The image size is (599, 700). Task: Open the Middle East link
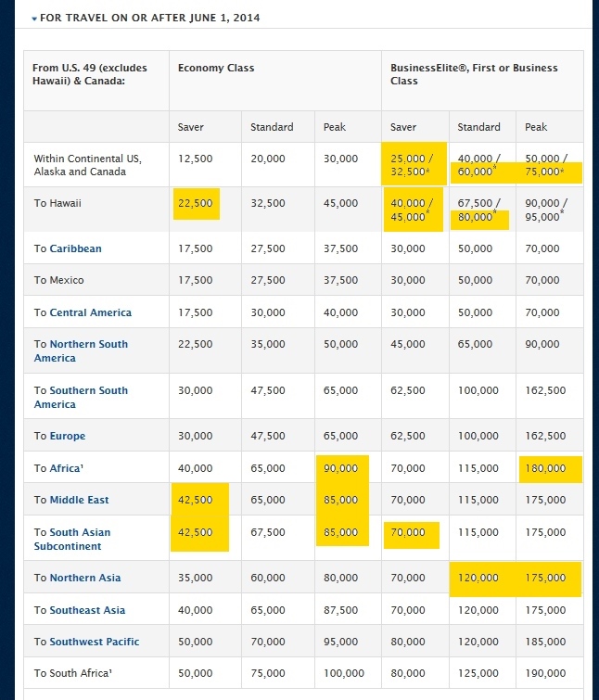pos(79,500)
